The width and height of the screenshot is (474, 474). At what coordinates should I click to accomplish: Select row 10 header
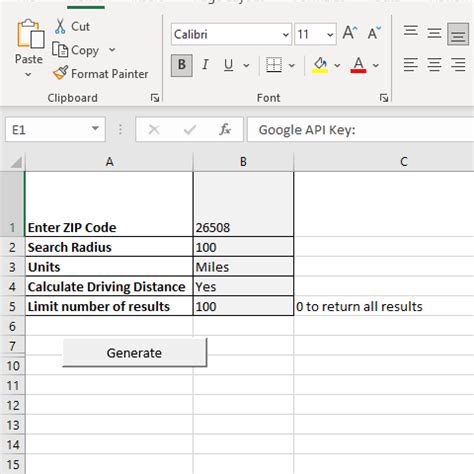(12, 365)
